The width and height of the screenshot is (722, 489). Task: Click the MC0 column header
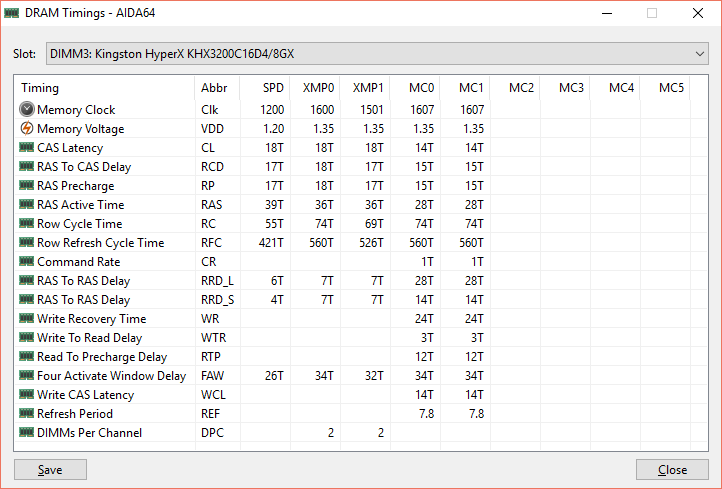pyautogui.click(x=420, y=88)
